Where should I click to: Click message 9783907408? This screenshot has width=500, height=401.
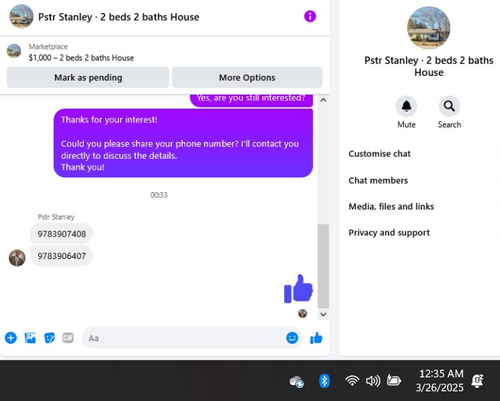(x=62, y=234)
